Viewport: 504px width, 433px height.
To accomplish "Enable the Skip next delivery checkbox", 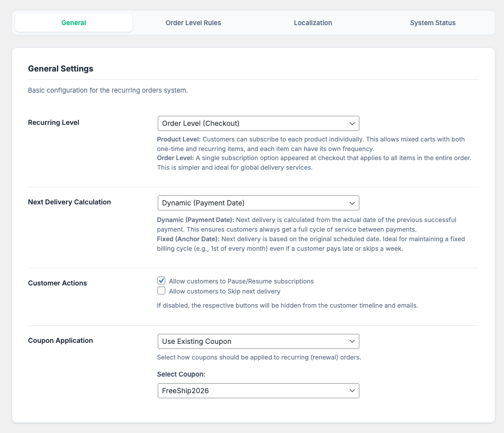I will tap(161, 291).
